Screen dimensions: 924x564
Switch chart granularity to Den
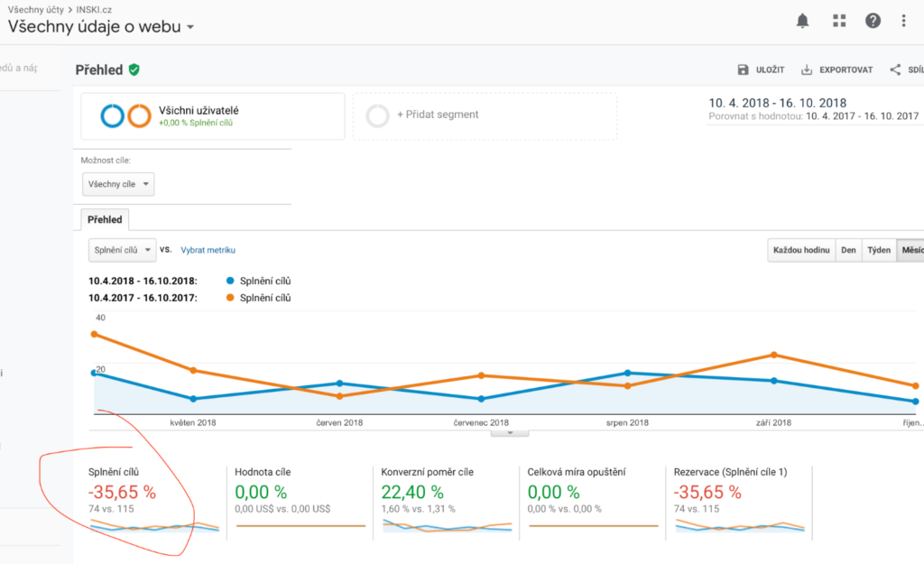click(x=848, y=250)
